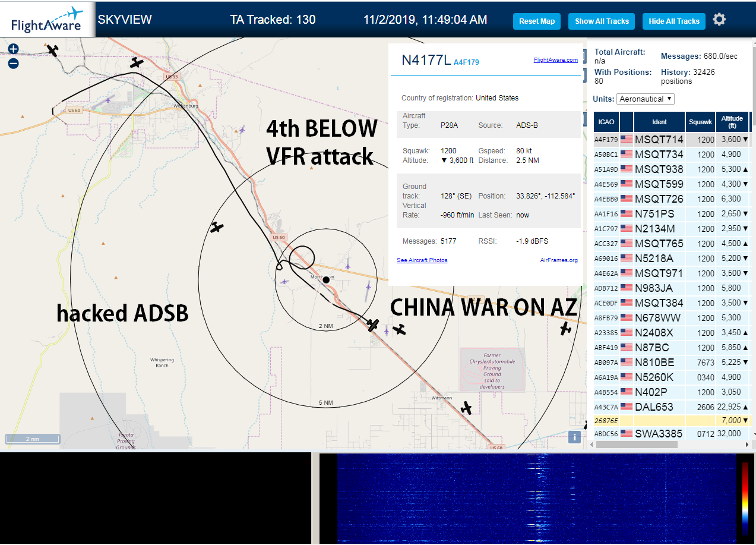Select the MSQT938 row
The height and width of the screenshot is (545, 756).
tap(672, 169)
